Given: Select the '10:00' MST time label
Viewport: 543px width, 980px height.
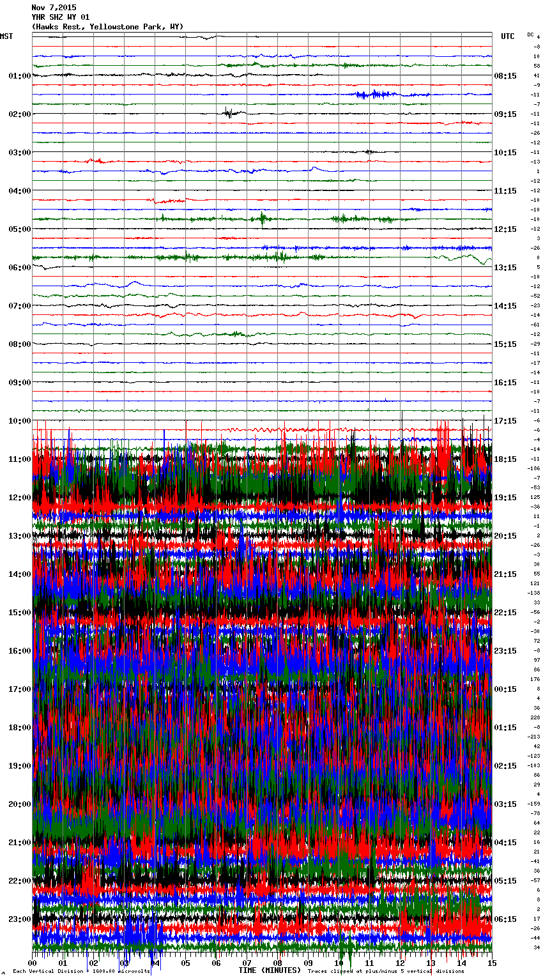Looking at the screenshot, I should point(20,421).
